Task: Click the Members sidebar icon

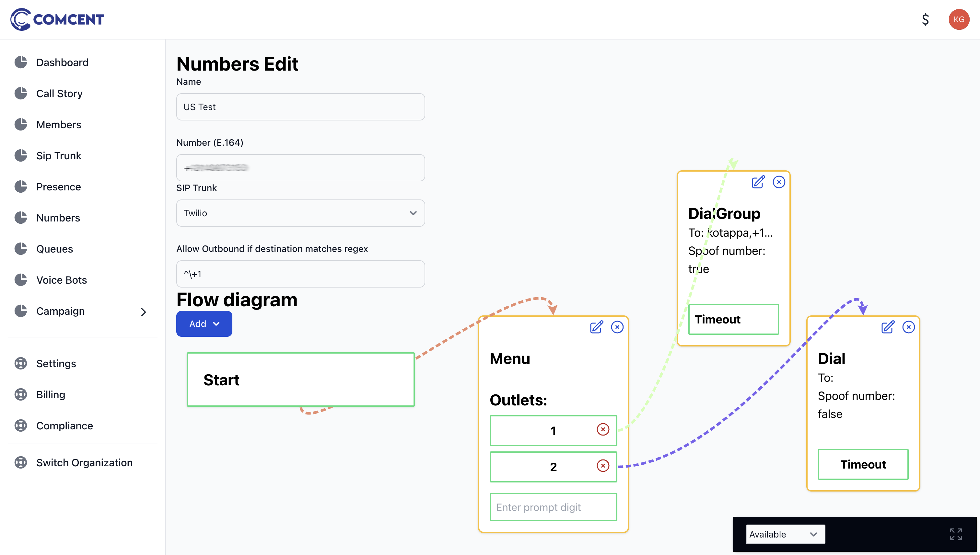Action: coord(21,124)
